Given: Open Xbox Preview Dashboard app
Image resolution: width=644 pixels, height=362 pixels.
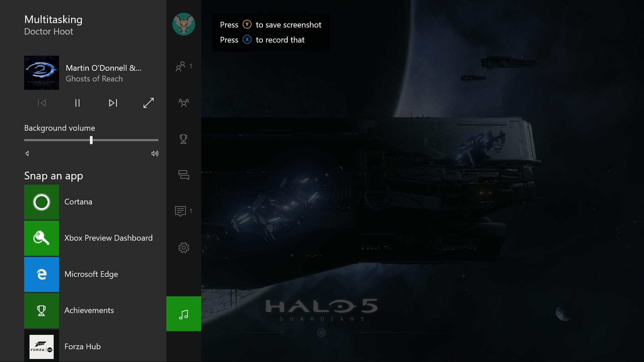Looking at the screenshot, I should [91, 238].
